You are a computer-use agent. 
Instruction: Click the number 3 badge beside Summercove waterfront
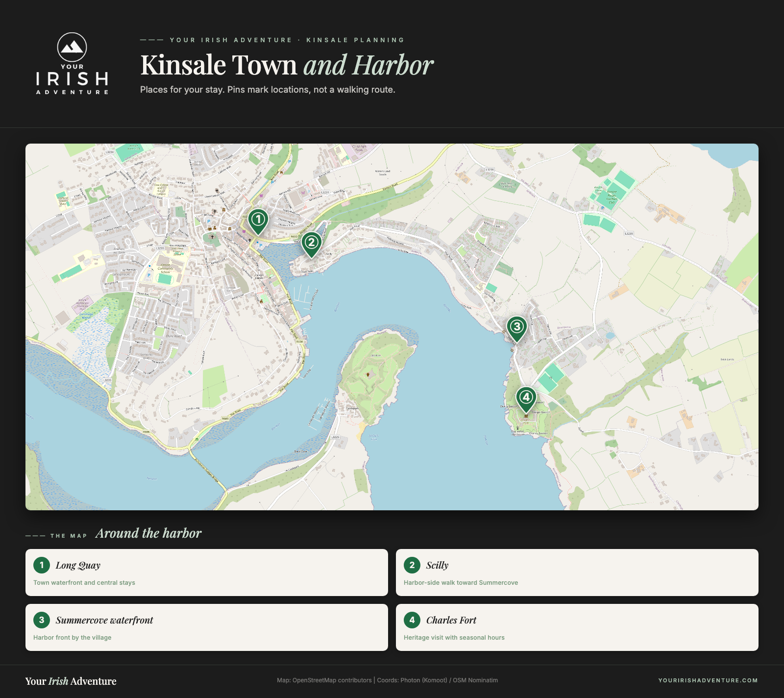(x=42, y=620)
